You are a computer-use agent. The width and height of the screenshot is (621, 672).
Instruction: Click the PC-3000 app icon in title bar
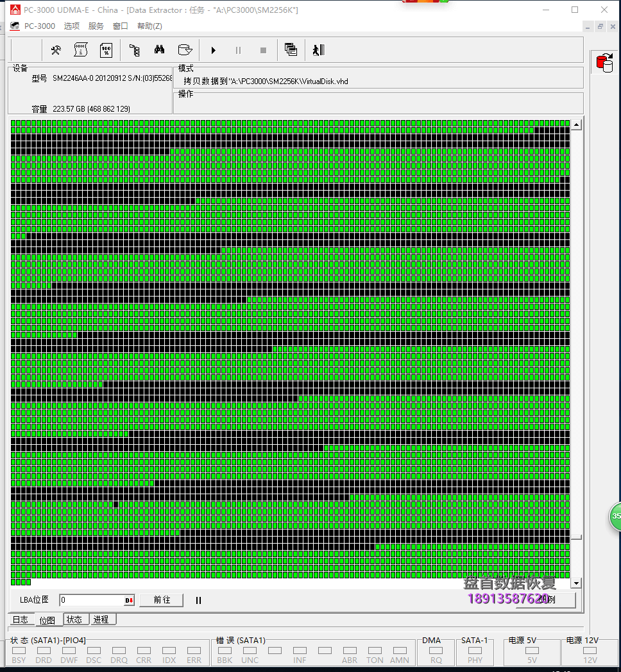click(15, 10)
